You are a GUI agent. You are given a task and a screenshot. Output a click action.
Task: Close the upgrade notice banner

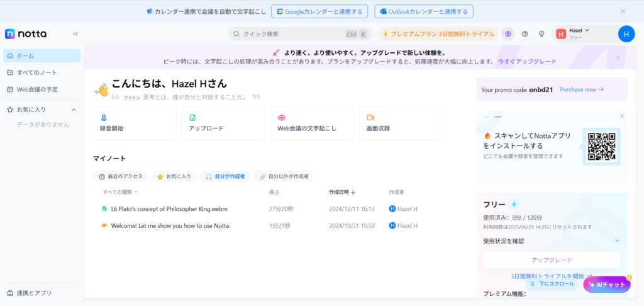(618, 57)
